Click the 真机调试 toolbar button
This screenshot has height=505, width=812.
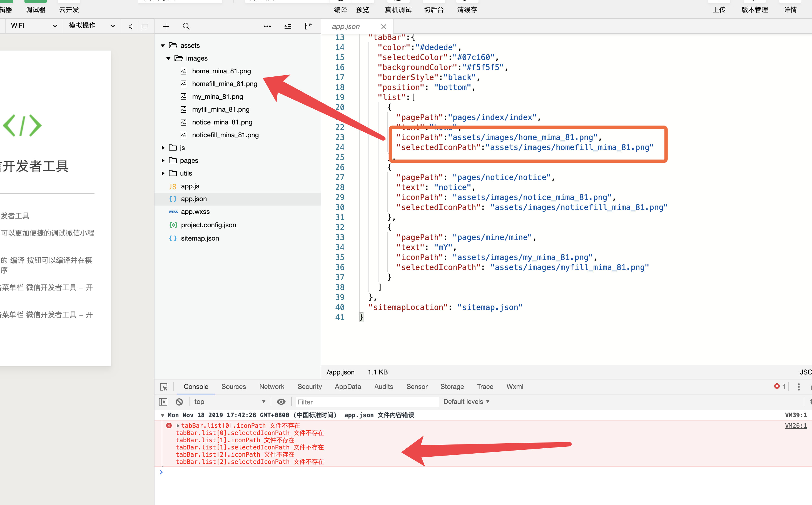(398, 9)
